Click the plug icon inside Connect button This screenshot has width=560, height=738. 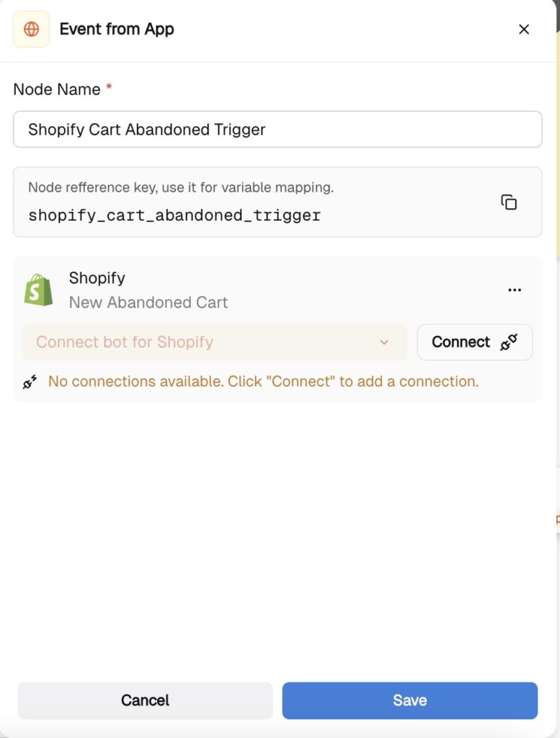coord(509,342)
